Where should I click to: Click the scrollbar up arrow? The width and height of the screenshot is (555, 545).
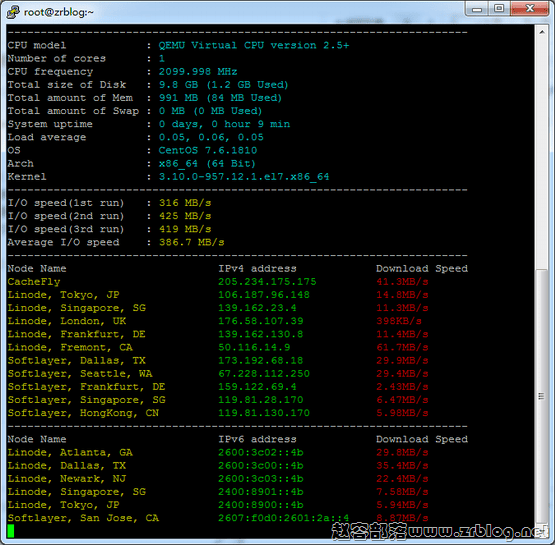tap(542, 32)
